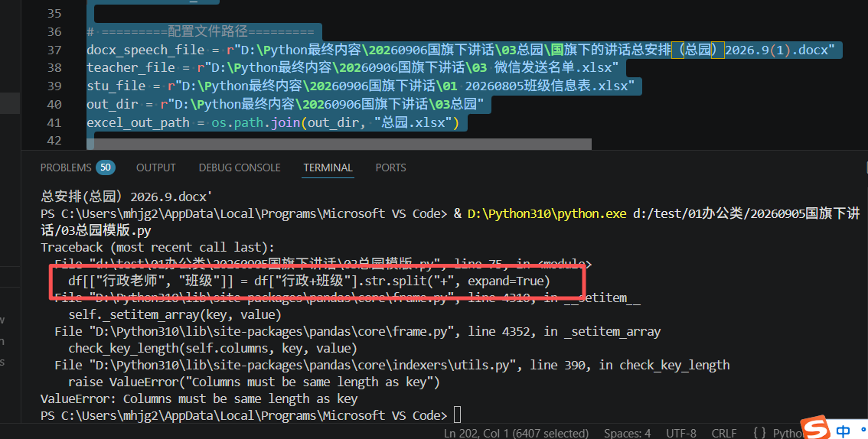The width and height of the screenshot is (868, 439).
Task: Click the "总园.xlsx" string literal
Action: coord(413,122)
